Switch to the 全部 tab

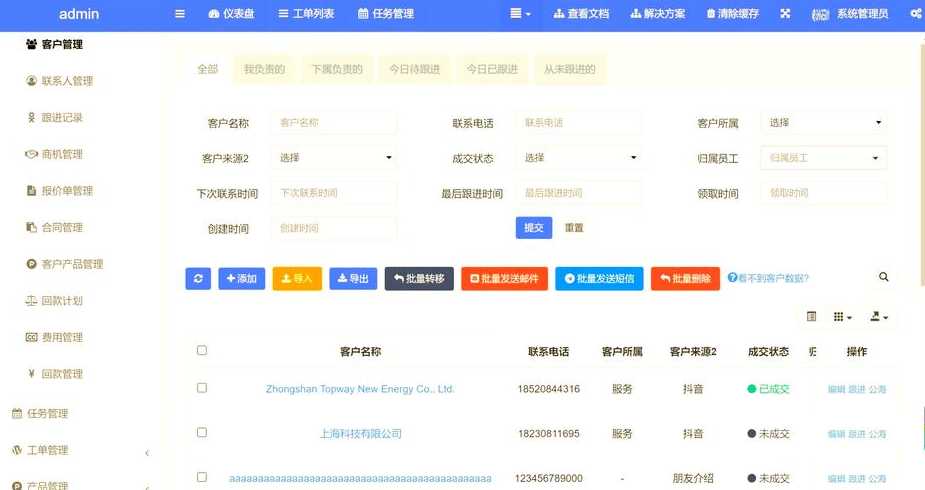click(x=208, y=69)
